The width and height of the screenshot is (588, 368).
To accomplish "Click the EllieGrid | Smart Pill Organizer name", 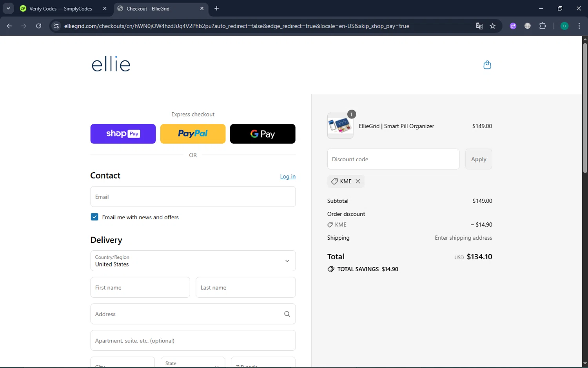I will (396, 126).
